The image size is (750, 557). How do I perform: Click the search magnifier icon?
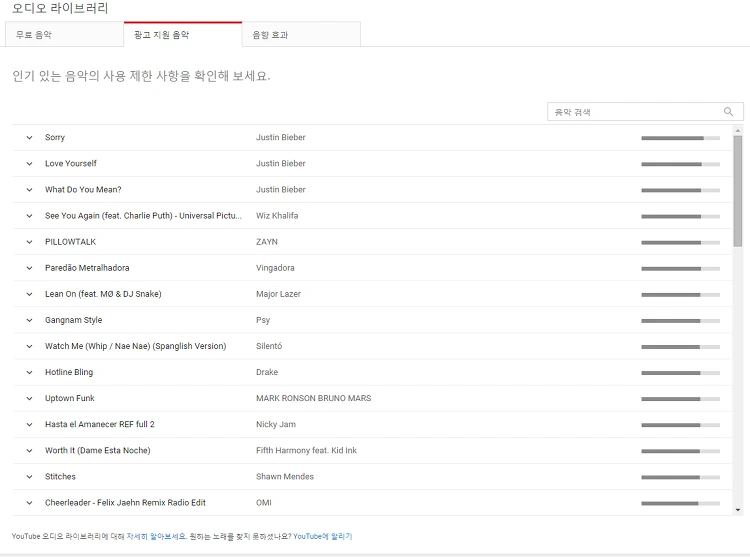pos(728,111)
